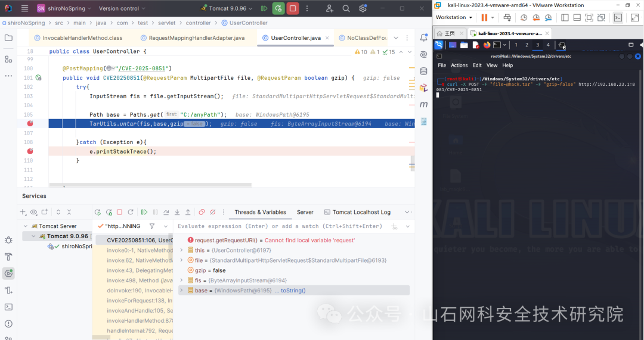Open the Project tool window folder icon

[8, 38]
